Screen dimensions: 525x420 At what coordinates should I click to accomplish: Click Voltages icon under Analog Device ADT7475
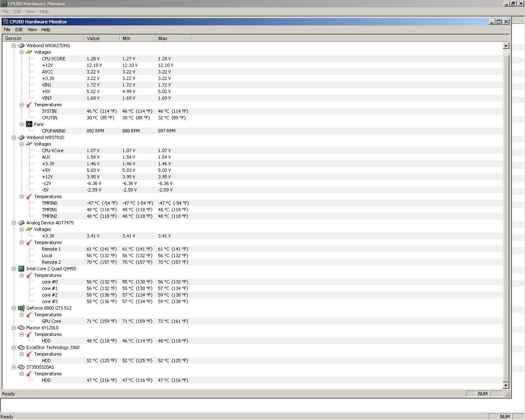(29, 229)
